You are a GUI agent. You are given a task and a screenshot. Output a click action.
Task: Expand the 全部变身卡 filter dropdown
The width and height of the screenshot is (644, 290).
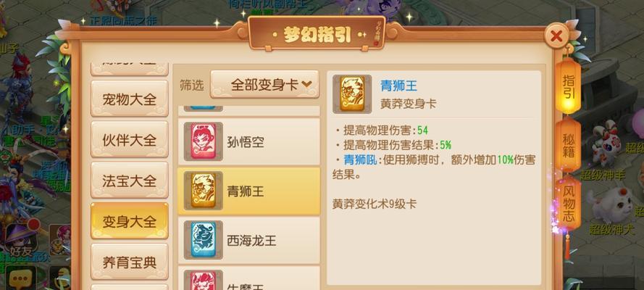point(264,84)
